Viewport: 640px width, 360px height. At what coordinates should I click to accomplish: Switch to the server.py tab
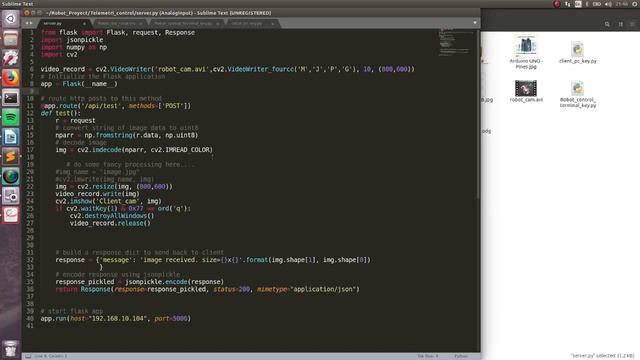62,23
